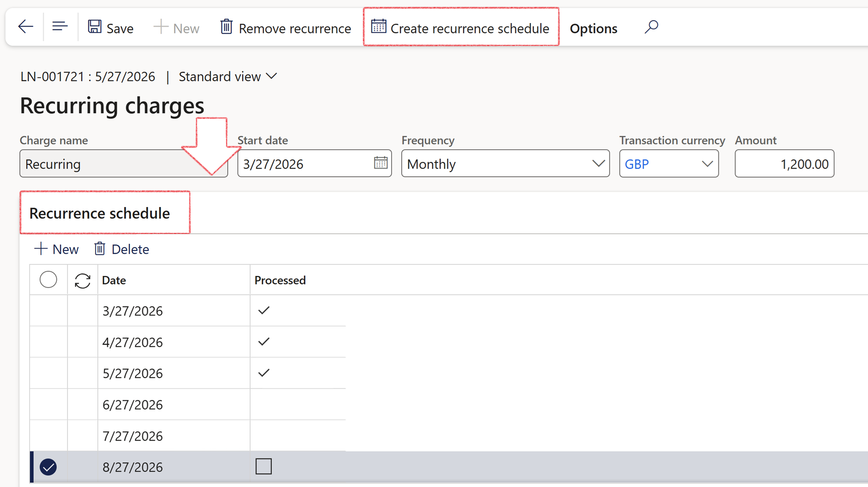
Task: Click the refresh icon in the grid header
Action: click(83, 280)
